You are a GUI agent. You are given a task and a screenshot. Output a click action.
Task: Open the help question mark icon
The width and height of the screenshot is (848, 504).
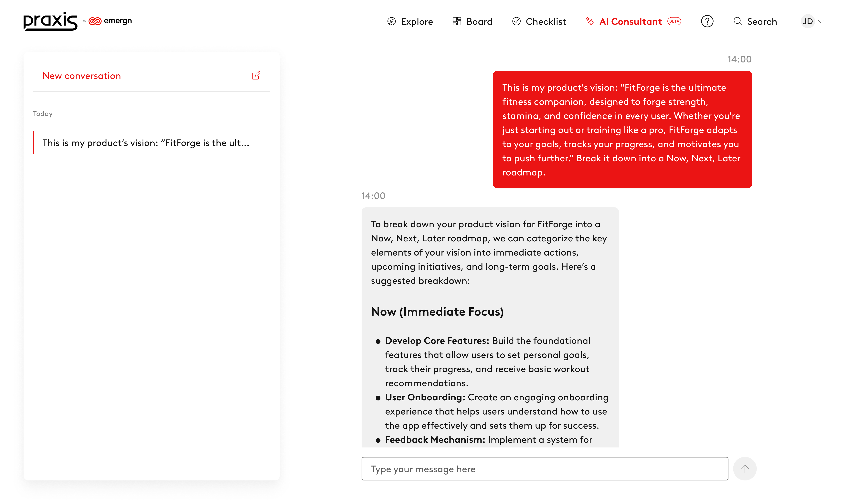point(707,21)
